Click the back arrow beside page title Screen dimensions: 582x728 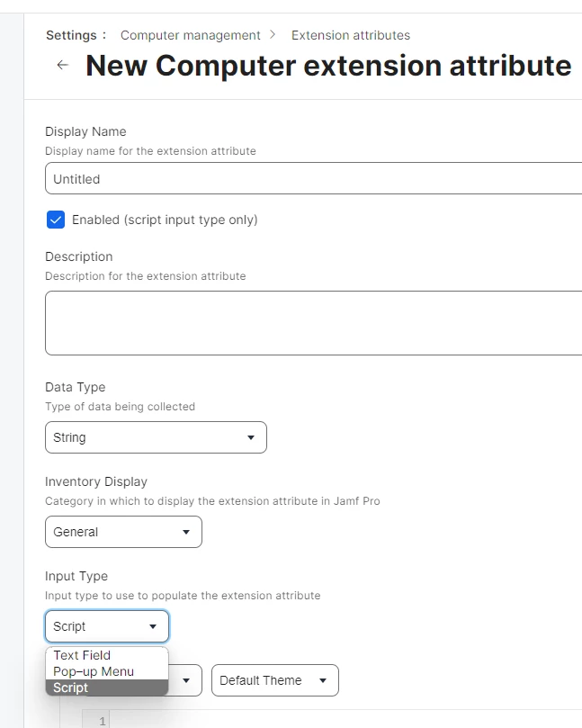point(62,66)
